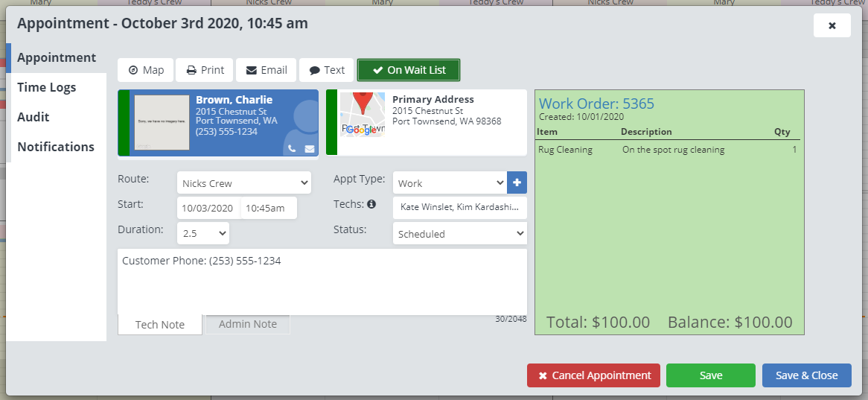Click the start time field 10:45am

pyautogui.click(x=268, y=208)
